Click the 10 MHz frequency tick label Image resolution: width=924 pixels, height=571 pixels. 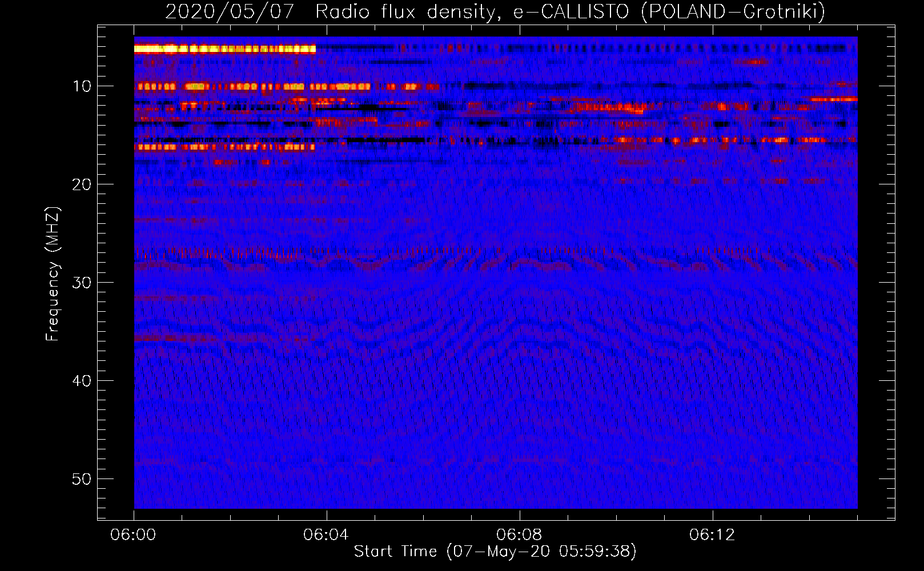pos(82,86)
